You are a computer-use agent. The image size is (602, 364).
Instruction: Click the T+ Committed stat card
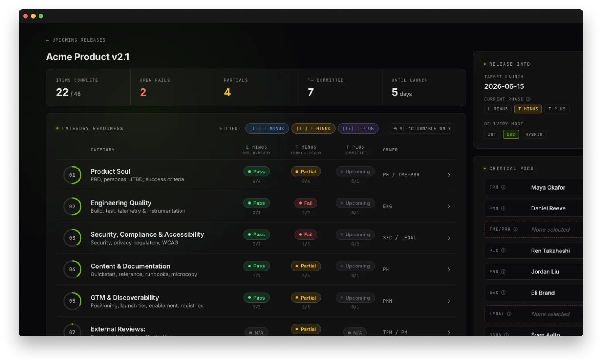coord(340,88)
